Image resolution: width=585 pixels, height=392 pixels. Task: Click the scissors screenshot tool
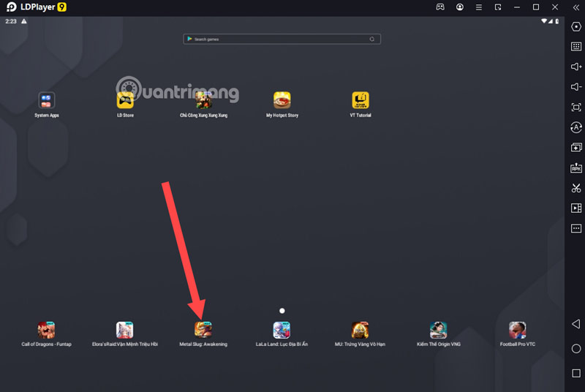(x=576, y=188)
